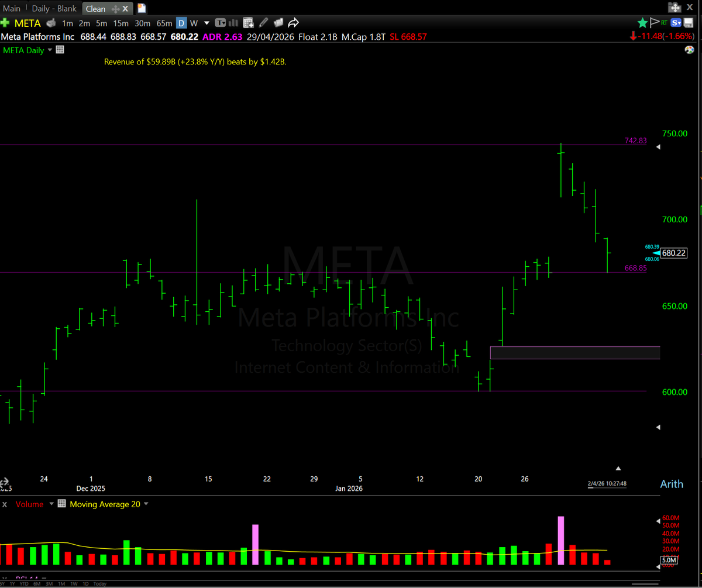Set chart range to YTD
The image size is (702, 588).
point(24,584)
